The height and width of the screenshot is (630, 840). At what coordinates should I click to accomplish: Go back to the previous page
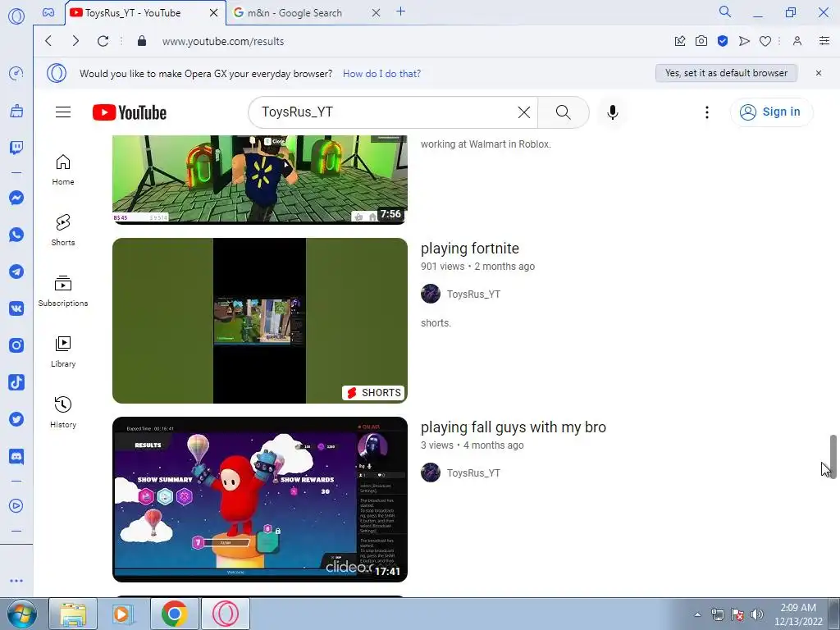point(48,41)
